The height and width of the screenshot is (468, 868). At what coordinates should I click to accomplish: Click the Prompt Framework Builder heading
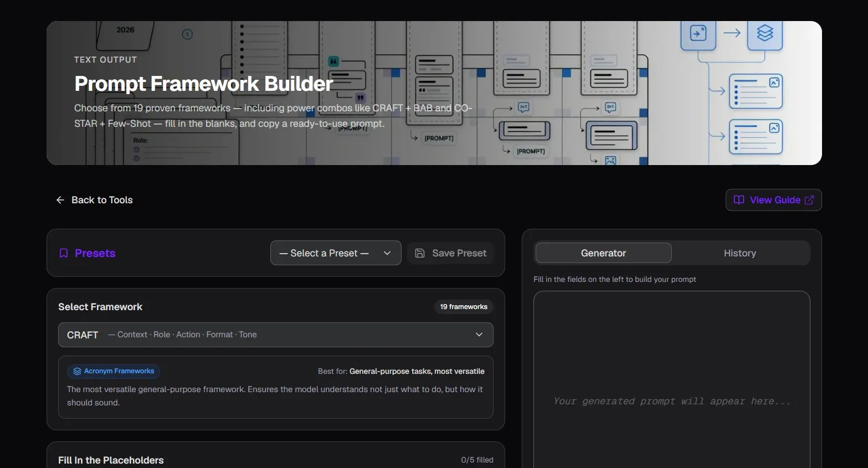click(204, 84)
